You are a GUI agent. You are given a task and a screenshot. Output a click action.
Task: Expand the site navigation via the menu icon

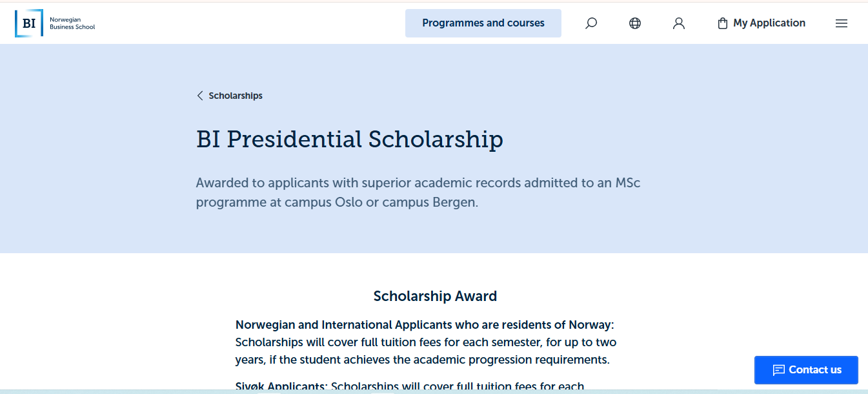click(842, 23)
